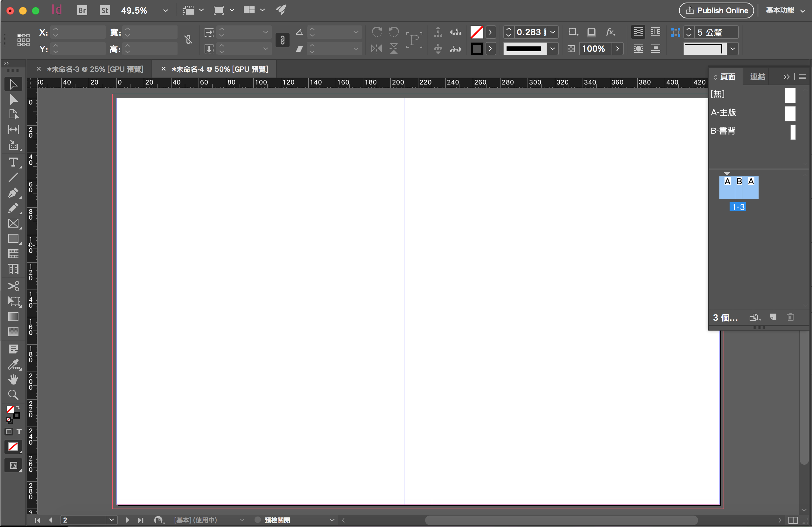This screenshot has height=527, width=812.
Task: Expand the stroke weight dropdown
Action: click(553, 32)
